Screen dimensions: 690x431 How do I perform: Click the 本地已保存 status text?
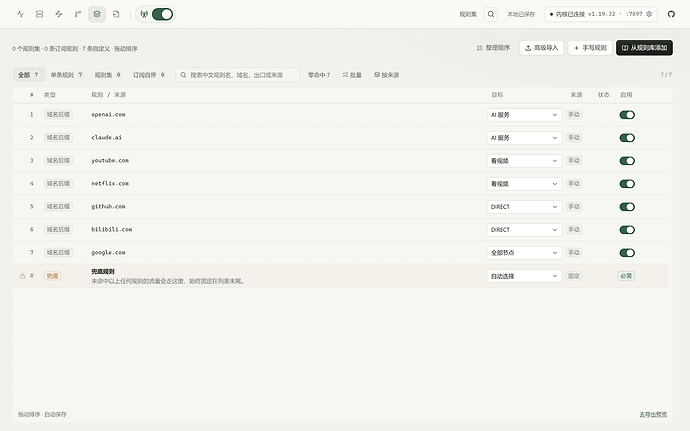(521, 14)
